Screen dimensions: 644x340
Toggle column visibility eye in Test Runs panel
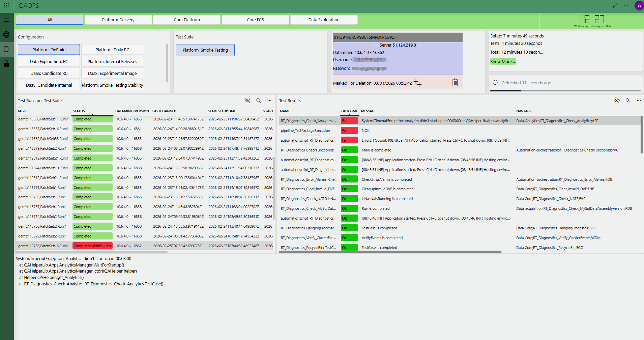pos(247,100)
